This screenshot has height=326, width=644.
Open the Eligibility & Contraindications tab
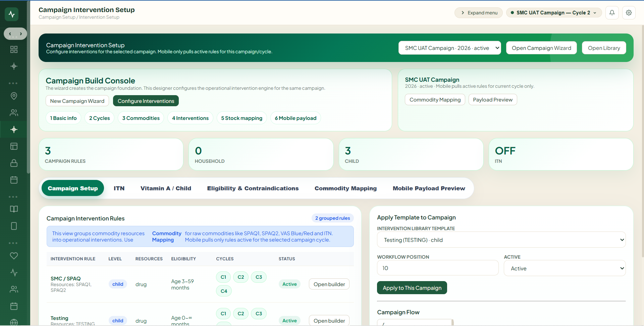click(x=253, y=188)
